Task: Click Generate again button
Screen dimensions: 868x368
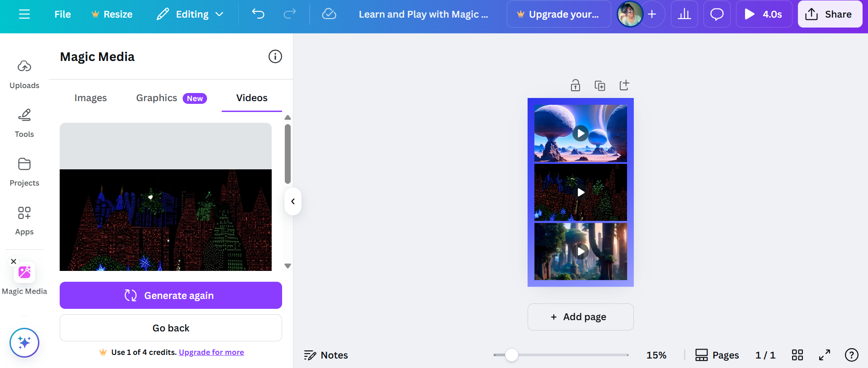Action: pos(171,295)
